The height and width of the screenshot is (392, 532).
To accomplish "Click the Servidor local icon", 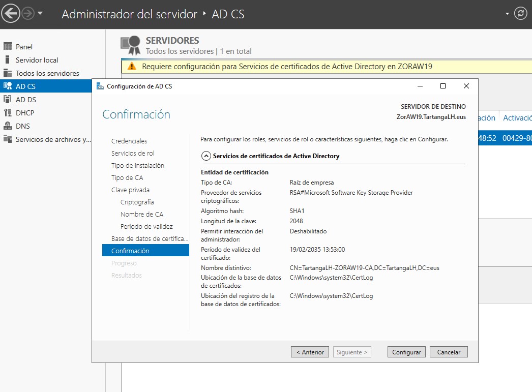I will [8, 60].
